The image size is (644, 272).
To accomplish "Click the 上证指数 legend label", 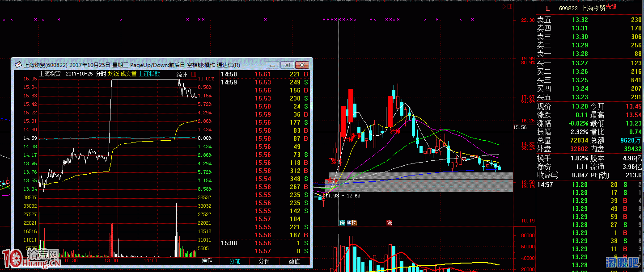I will [x=149, y=74].
